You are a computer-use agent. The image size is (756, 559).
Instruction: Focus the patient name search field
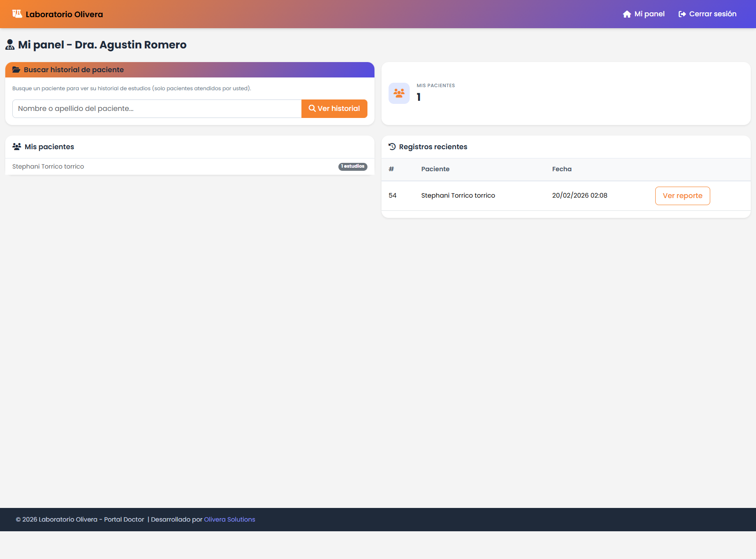157,109
